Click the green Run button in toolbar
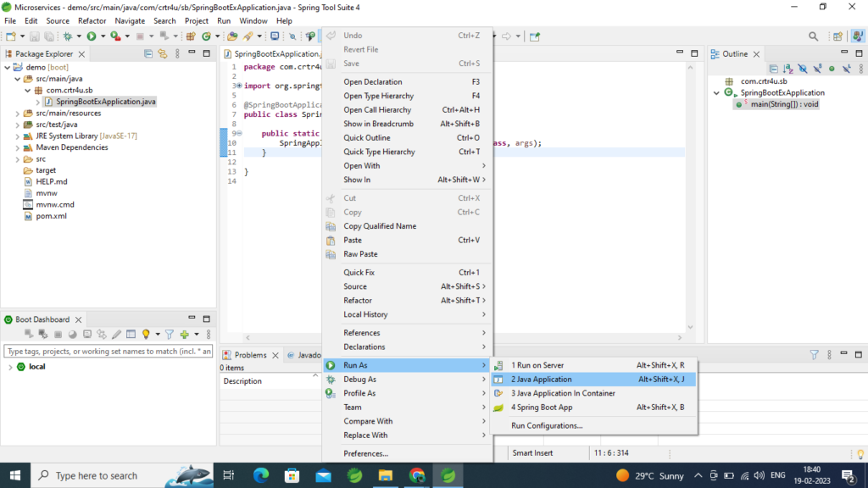 point(92,36)
